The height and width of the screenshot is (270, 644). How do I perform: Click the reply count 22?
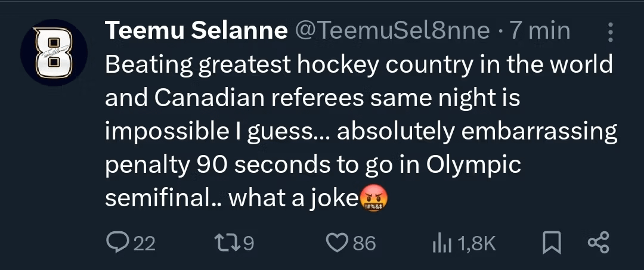[143, 243]
